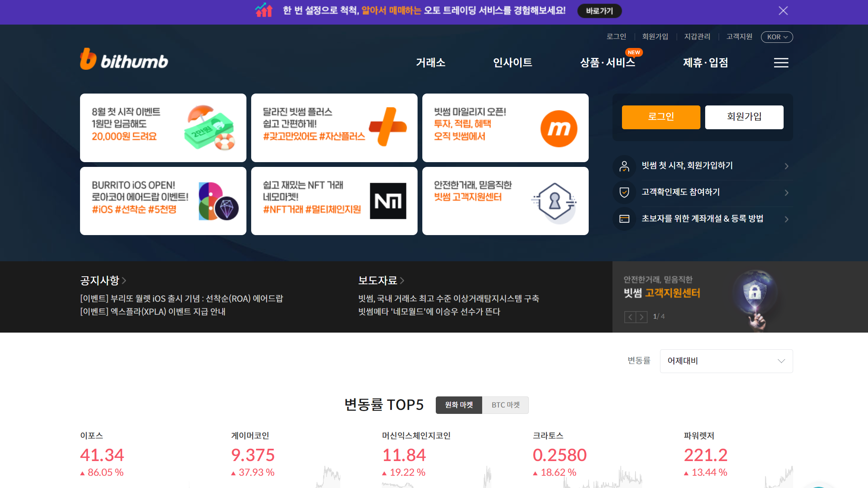Expand 공지사항 section chevron
This screenshot has height=488, width=868.
coord(124,281)
